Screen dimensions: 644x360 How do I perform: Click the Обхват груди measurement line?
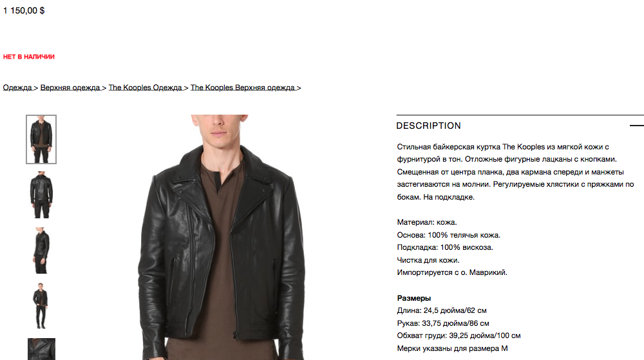pos(459,336)
